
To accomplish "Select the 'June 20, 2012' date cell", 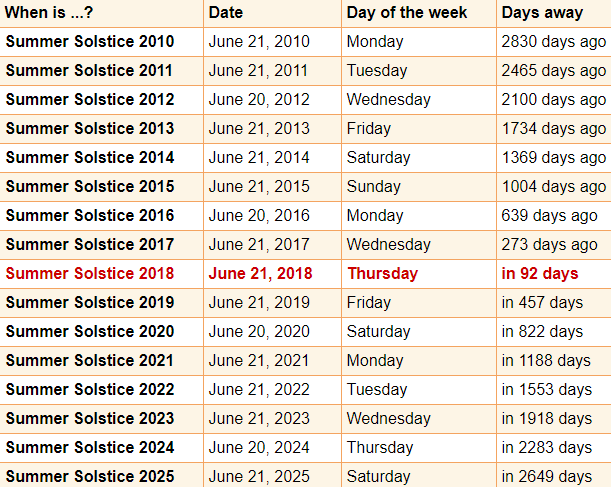I will point(259,99).
